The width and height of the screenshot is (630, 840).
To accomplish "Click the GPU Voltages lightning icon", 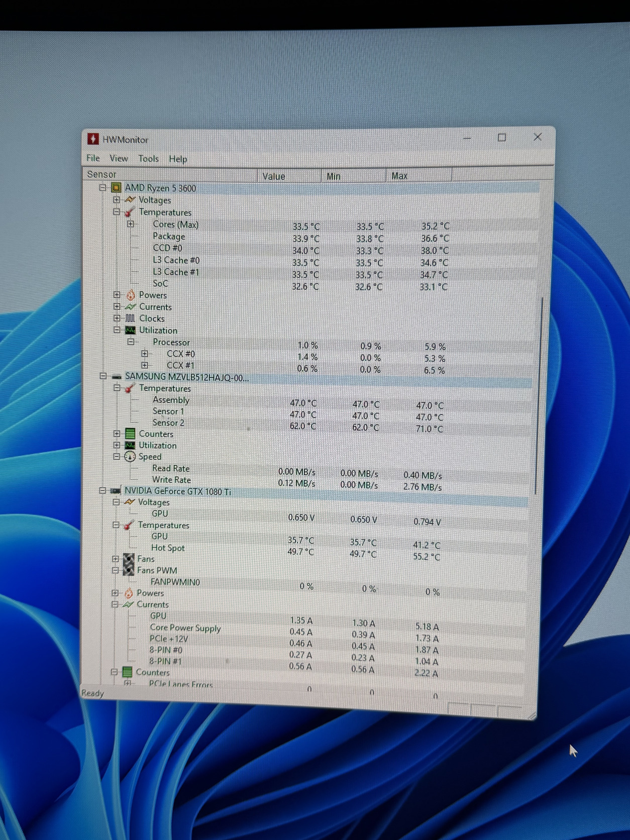I will (x=129, y=502).
